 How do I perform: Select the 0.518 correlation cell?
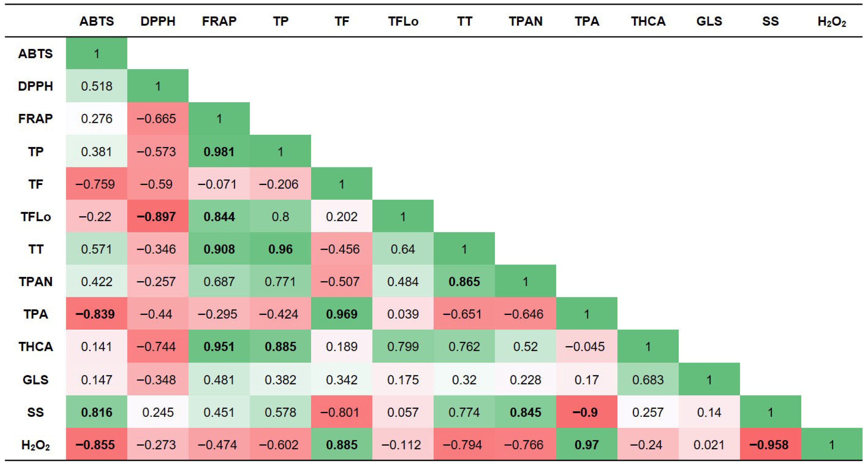tap(97, 86)
